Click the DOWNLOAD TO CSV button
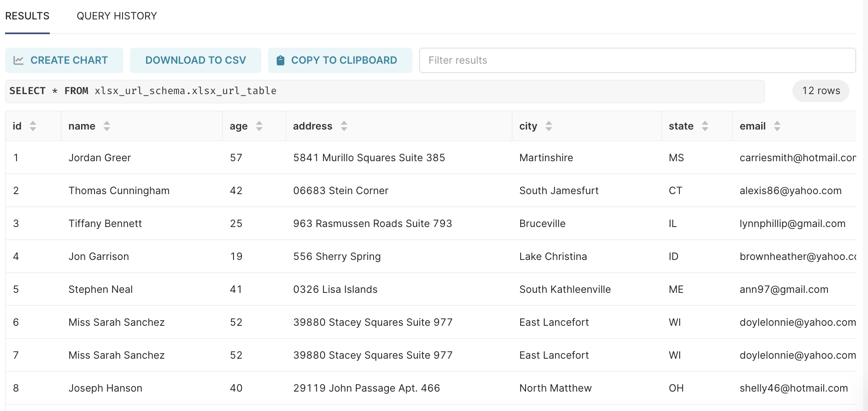This screenshot has width=868, height=411. 195,60
